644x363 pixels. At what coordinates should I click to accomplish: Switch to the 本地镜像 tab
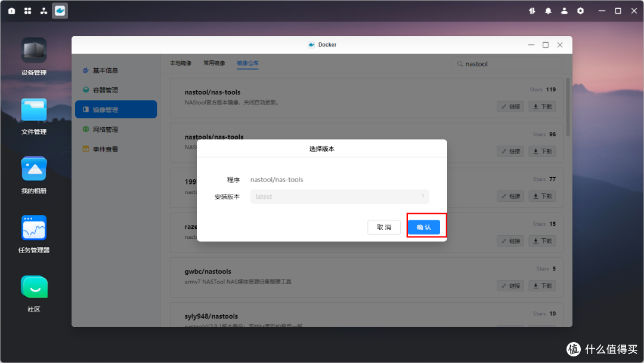pos(181,63)
